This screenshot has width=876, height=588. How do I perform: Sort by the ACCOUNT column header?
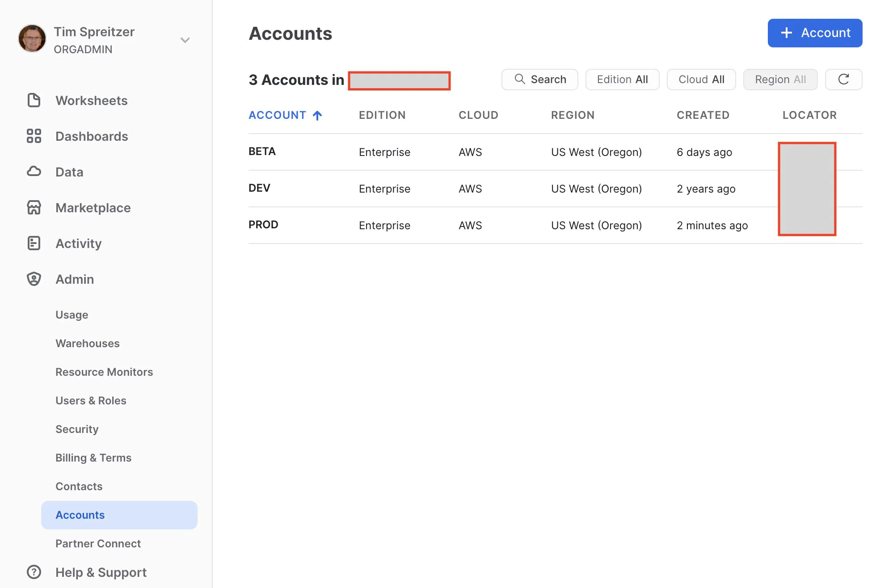[x=277, y=115]
